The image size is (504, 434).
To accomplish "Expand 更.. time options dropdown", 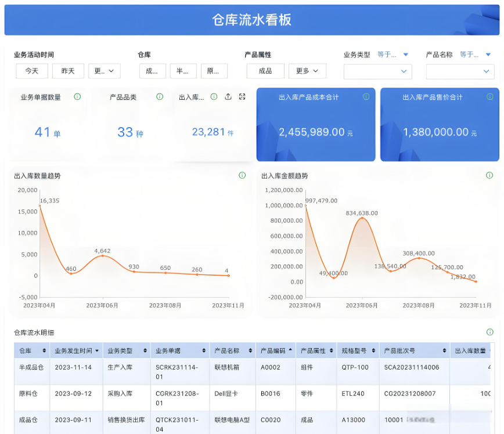I will click(x=105, y=71).
